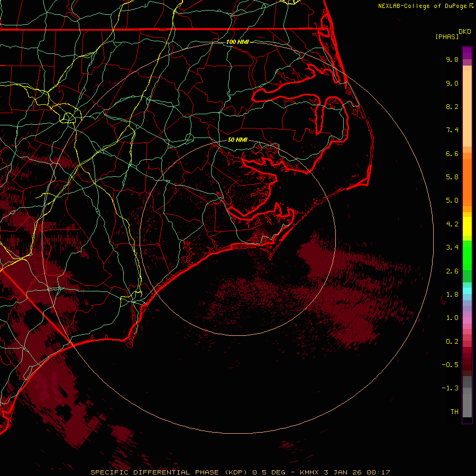Click the orange segment of the color bar
The height and width of the screenshot is (476, 476).
click(467, 183)
